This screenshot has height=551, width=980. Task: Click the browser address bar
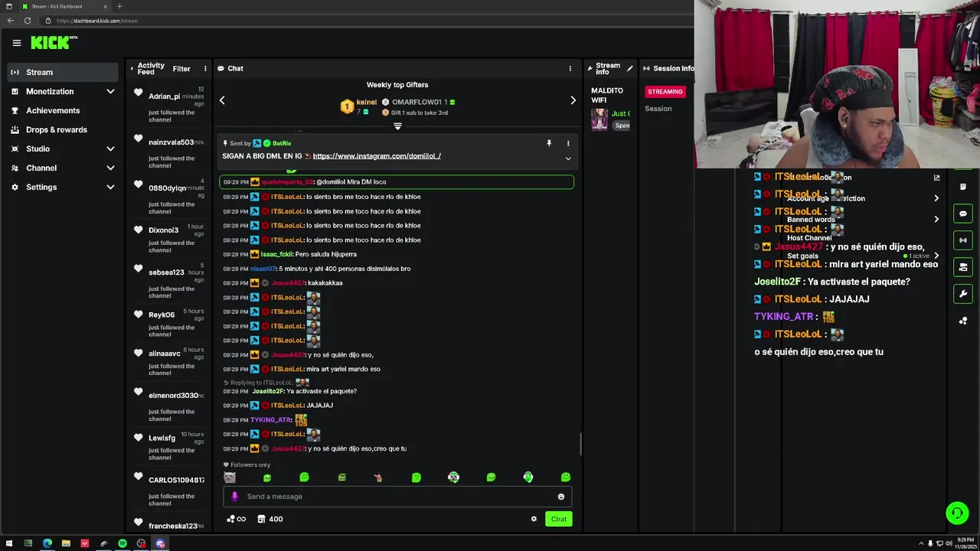tap(367, 21)
